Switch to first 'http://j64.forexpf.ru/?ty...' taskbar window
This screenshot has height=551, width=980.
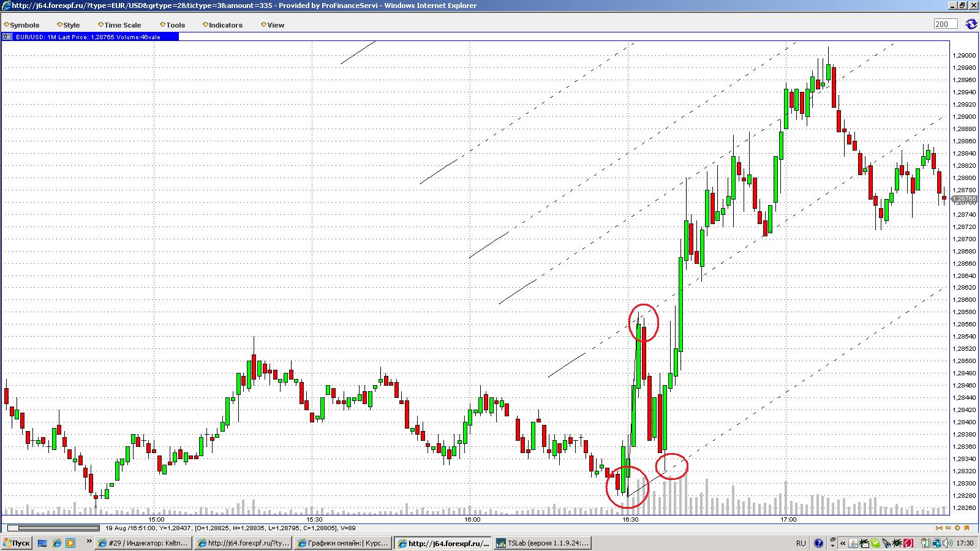click(x=243, y=543)
